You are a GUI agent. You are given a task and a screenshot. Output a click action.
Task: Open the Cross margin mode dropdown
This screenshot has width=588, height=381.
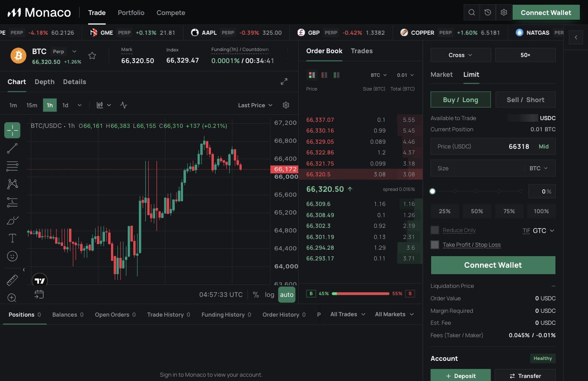pos(461,55)
